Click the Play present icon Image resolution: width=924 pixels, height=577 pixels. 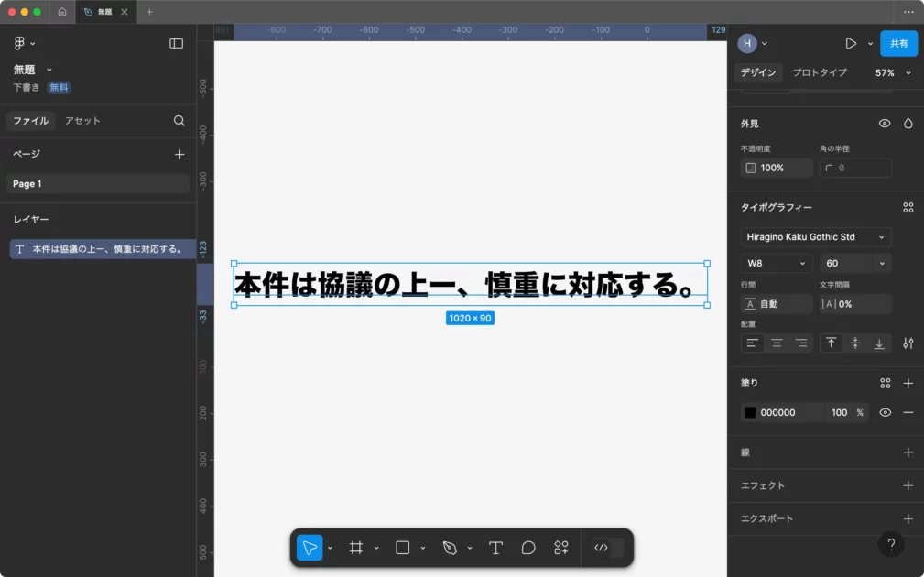851,44
